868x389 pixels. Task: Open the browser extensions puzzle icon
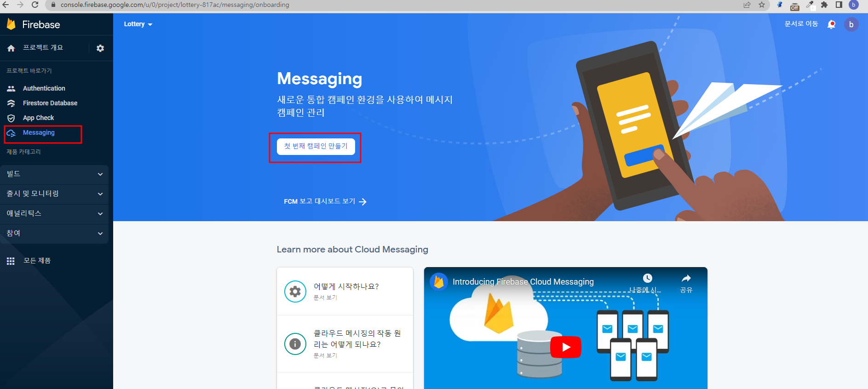coord(824,5)
